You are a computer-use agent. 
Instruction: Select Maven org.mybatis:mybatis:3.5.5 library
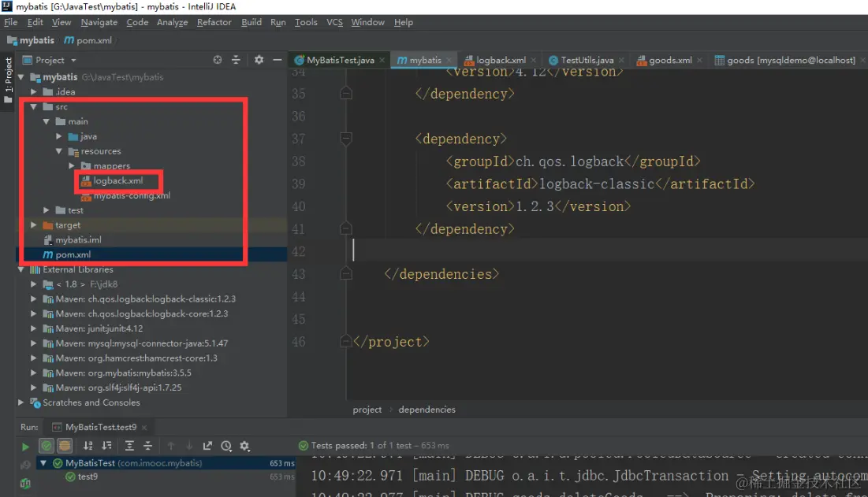(124, 373)
